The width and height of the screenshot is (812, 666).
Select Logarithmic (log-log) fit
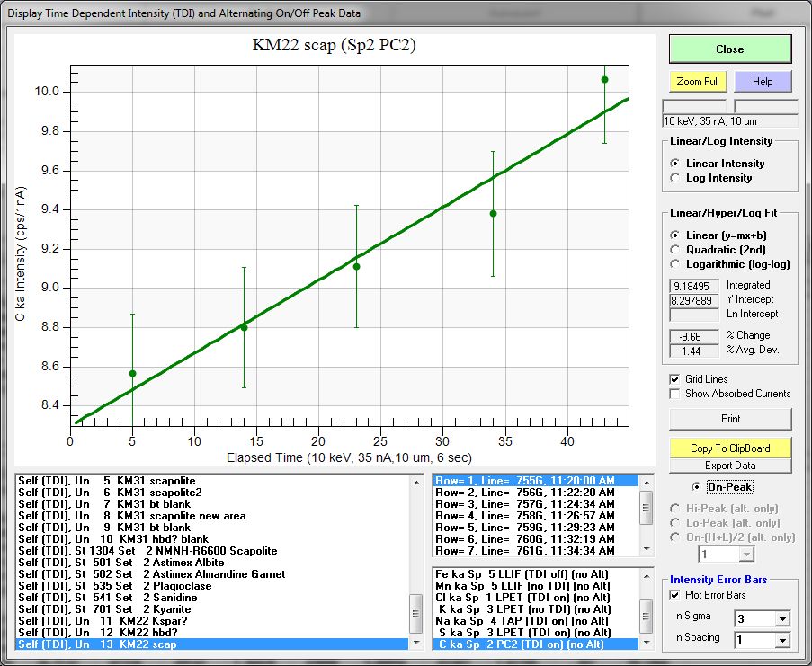(x=677, y=263)
